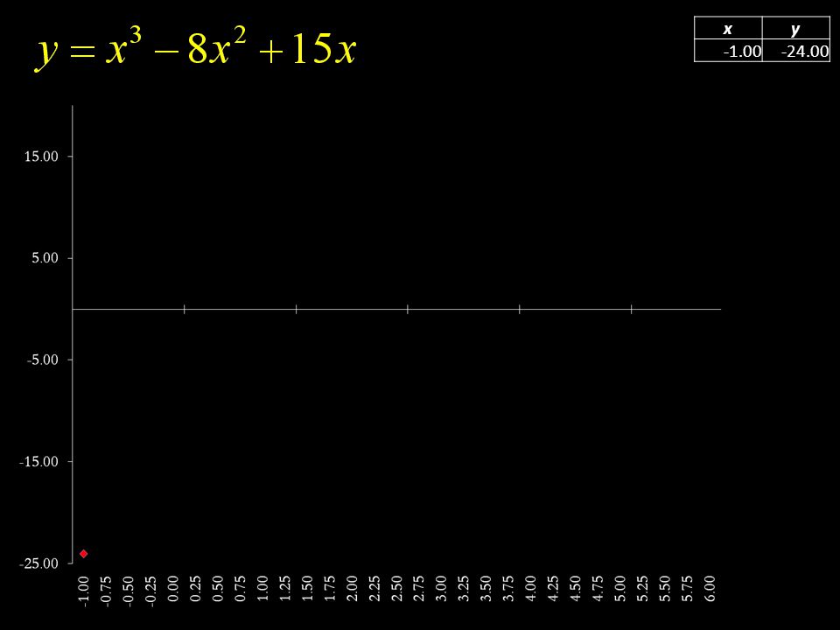
Task: Click the 5.00 x-axis label
Action: [x=620, y=588]
